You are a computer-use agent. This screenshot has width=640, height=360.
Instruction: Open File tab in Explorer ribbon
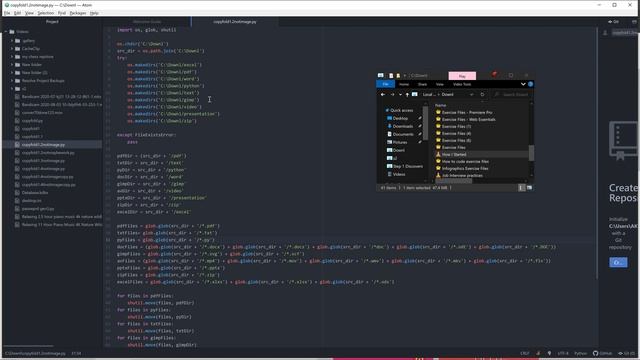[x=385, y=84]
